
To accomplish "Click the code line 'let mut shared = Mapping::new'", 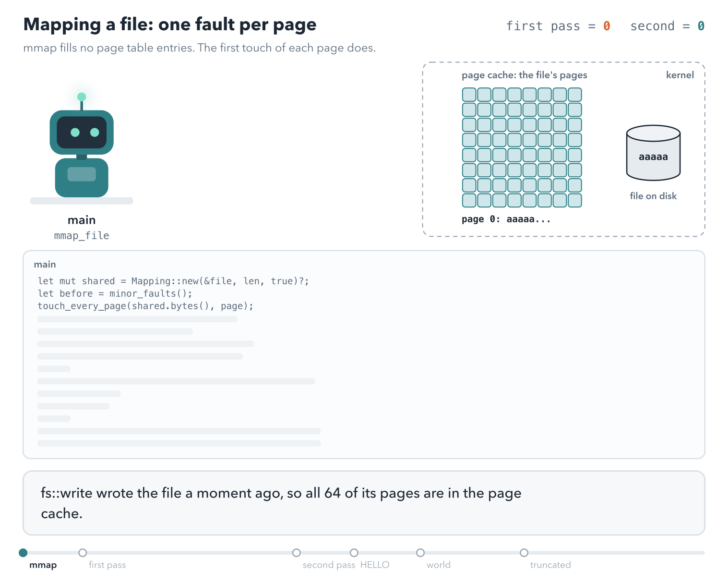I will click(x=173, y=281).
